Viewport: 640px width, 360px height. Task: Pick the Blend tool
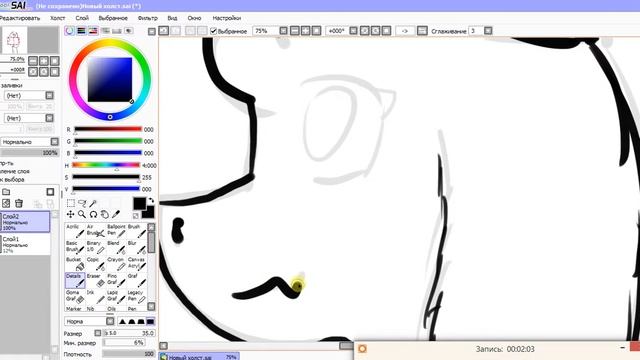(116, 247)
